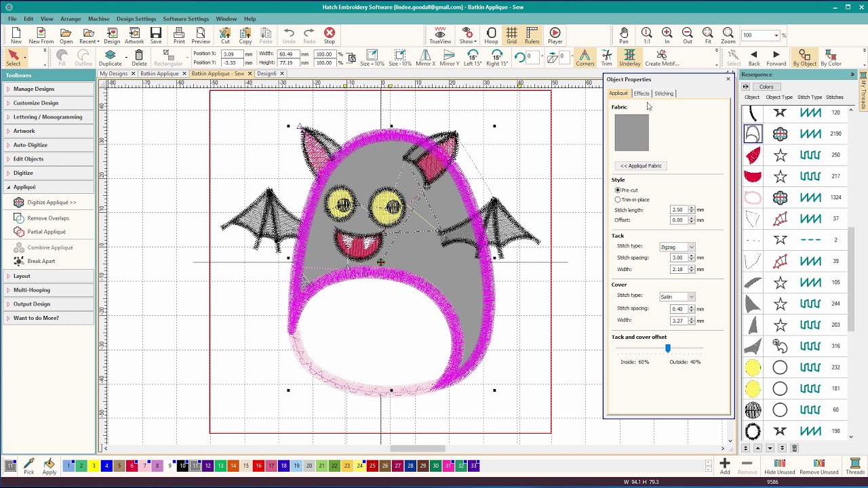
Task: Click Partial Appliqué
Action: tap(40, 232)
